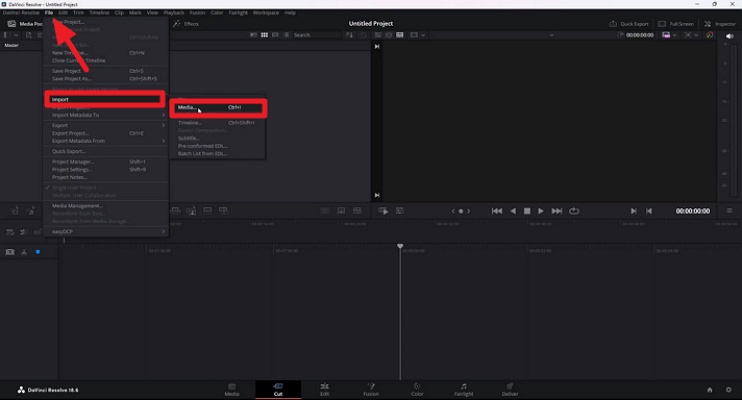
Task: Open the bin list dropdown arrow
Action: click(16, 35)
